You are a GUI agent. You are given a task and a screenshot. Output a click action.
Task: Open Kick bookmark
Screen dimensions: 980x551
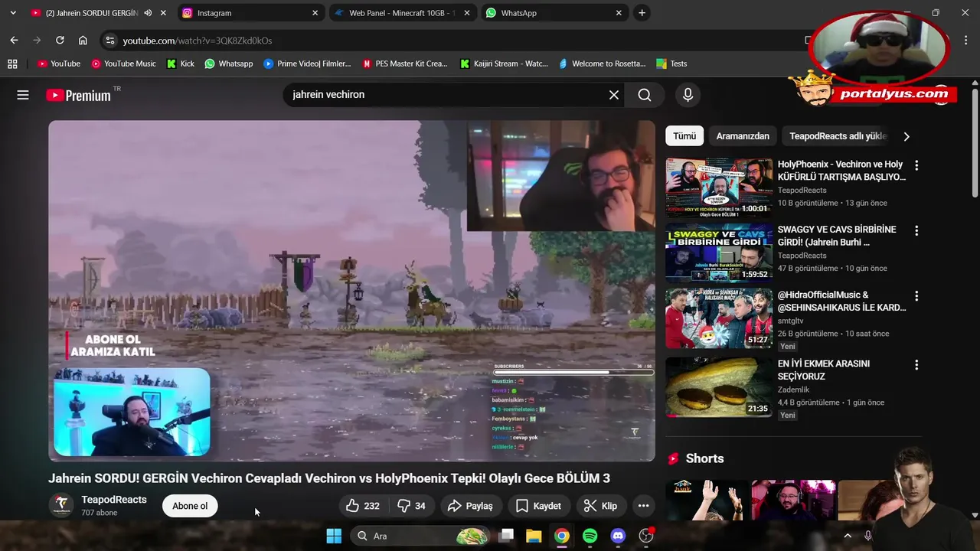point(181,64)
